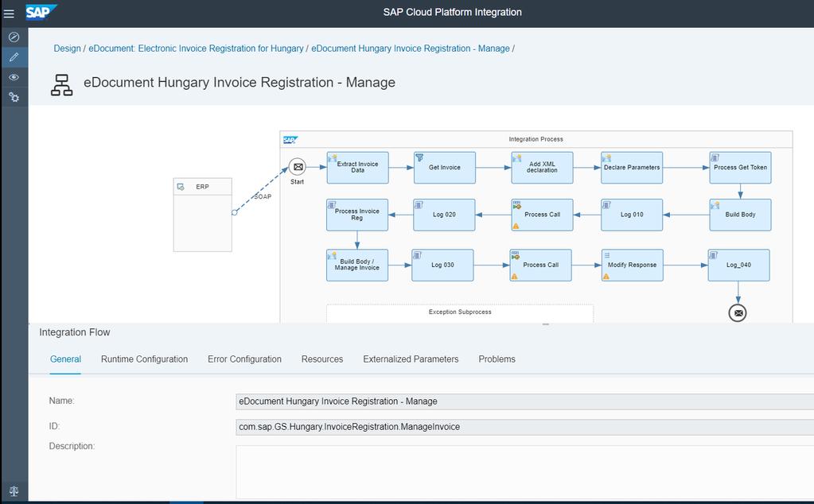The height and width of the screenshot is (504, 814).
Task: Open the Discover compass icon in sidebar
Action: (14, 37)
